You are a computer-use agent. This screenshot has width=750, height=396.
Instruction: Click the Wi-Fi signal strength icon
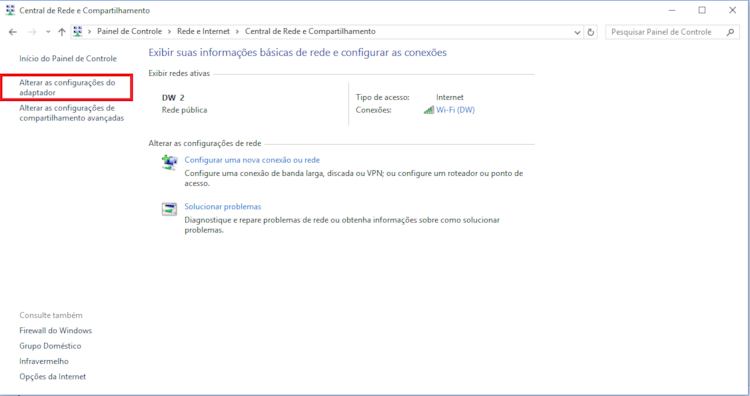[x=429, y=110]
